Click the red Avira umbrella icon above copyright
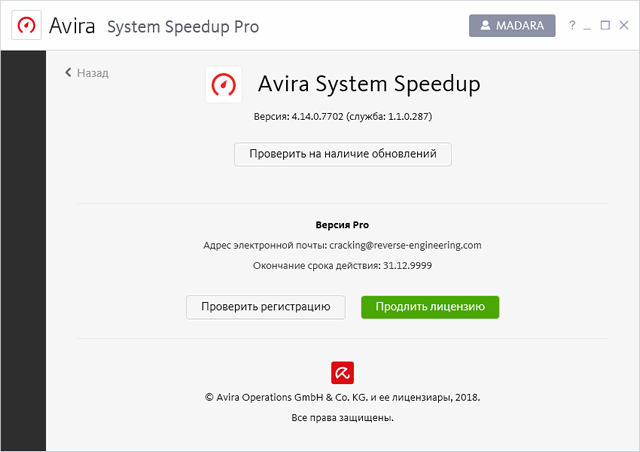The image size is (640, 452). [342, 373]
